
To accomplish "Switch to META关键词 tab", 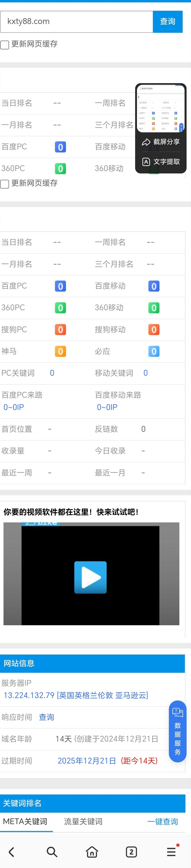I will pyautogui.click(x=25, y=822).
